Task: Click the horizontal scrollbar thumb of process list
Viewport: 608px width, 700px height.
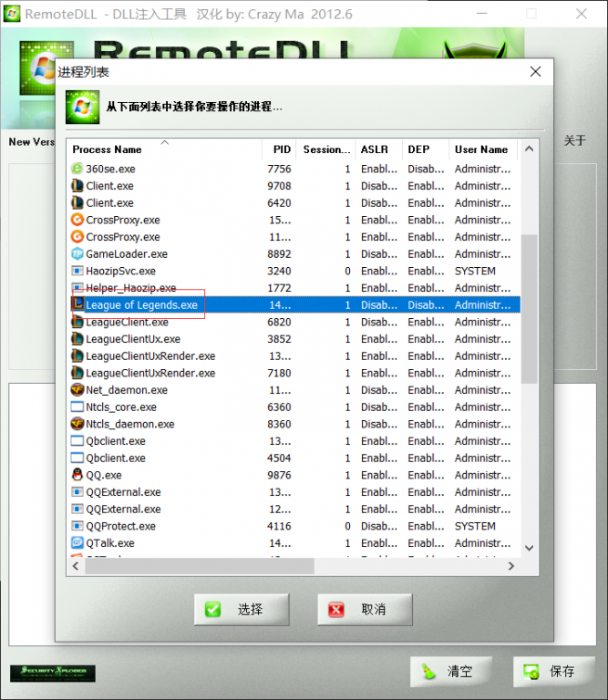Action: [x=200, y=566]
